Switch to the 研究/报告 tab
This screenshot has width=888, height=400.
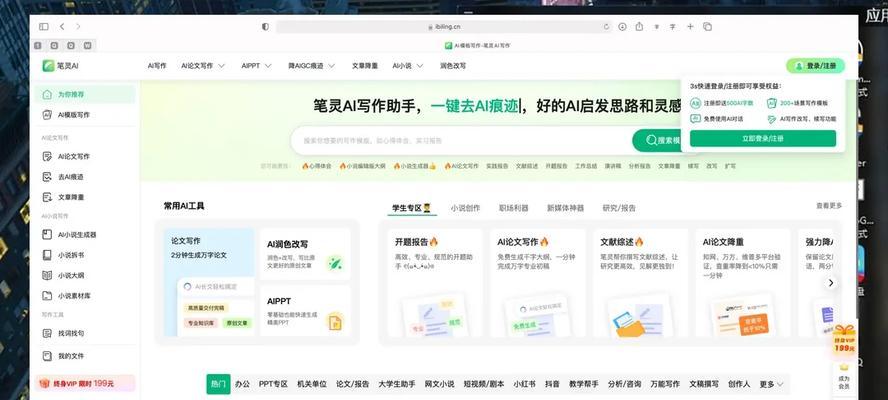(619, 208)
